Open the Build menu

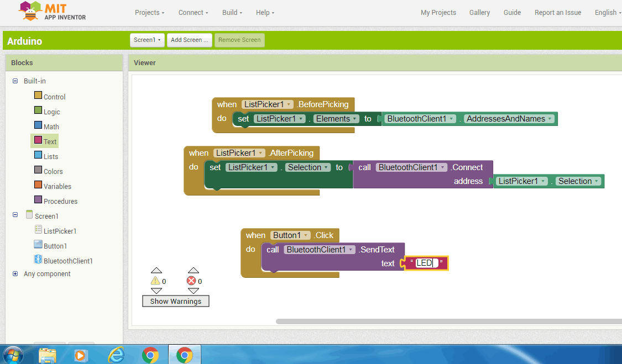click(x=232, y=13)
